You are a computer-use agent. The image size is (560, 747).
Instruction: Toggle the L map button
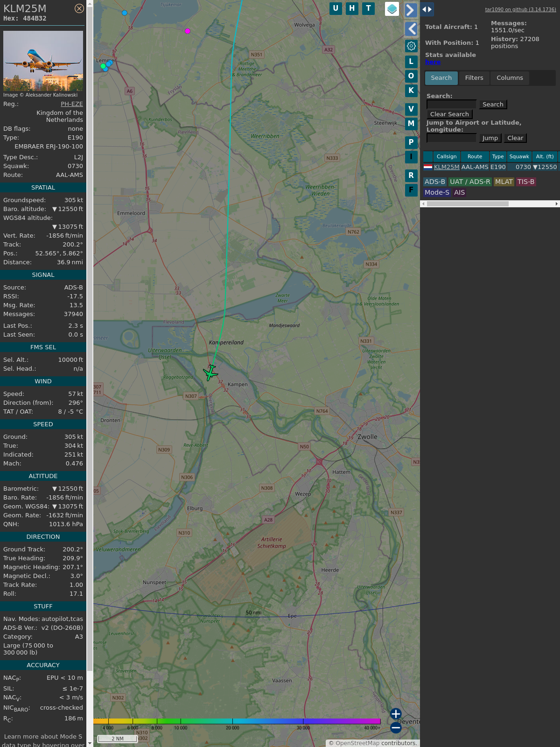411,62
